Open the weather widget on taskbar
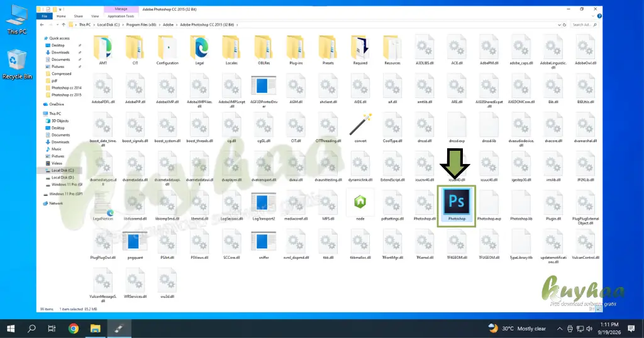Screen dimensions: 644x338 click(517, 329)
